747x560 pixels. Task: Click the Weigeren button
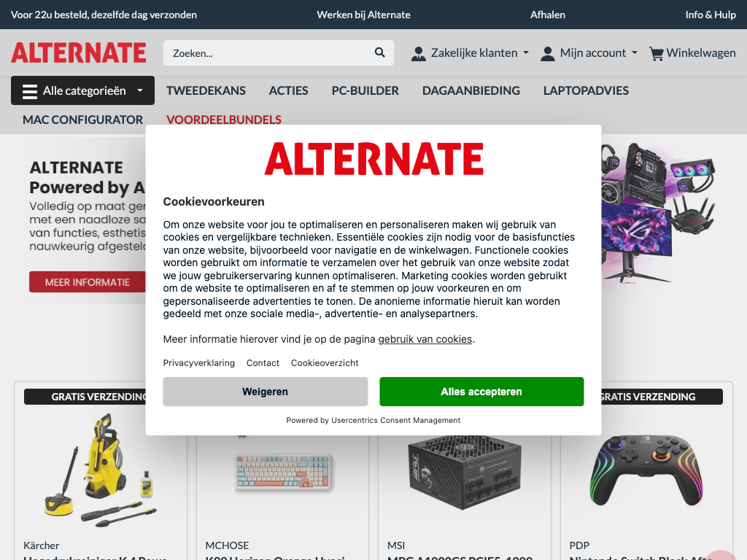click(266, 392)
